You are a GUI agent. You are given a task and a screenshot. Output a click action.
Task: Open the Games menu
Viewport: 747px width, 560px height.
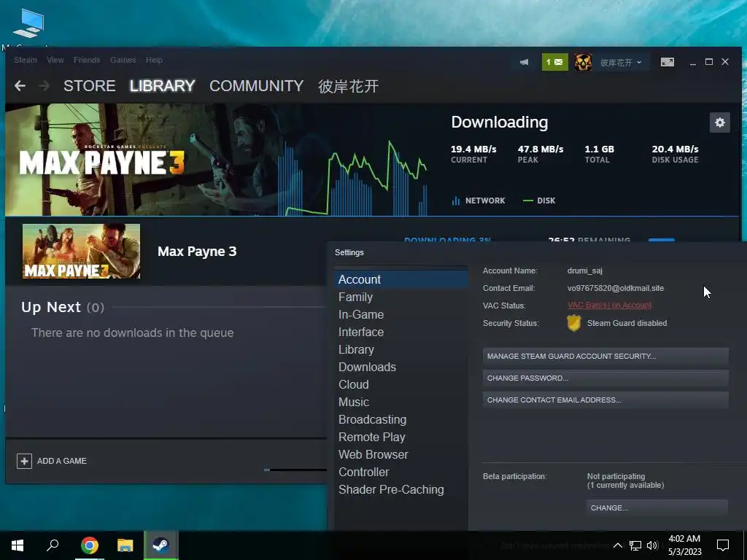[123, 60]
